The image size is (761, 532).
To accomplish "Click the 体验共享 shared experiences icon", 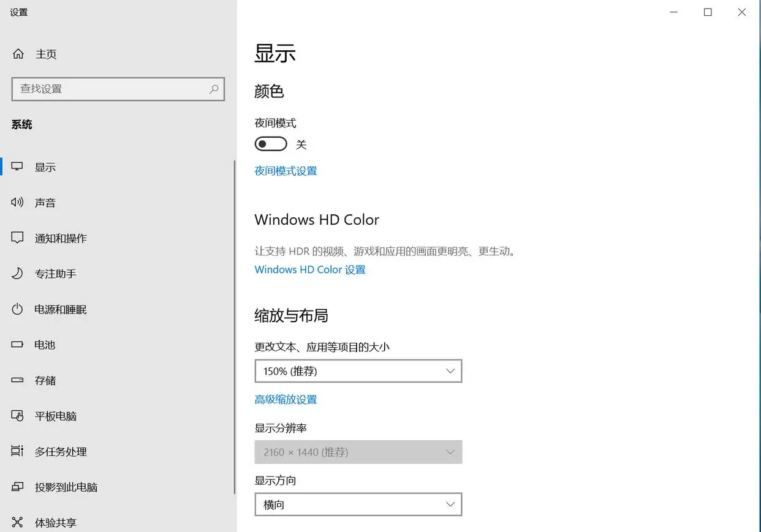I will point(17,522).
